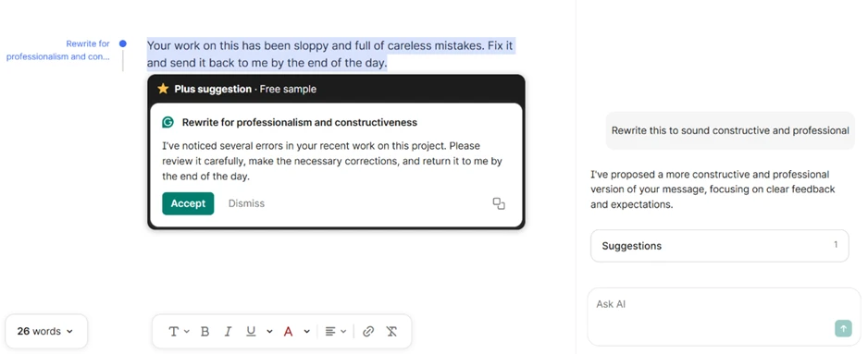This screenshot has width=868, height=354.
Task: Toggle italic formatting in the toolbar
Action: tap(228, 331)
